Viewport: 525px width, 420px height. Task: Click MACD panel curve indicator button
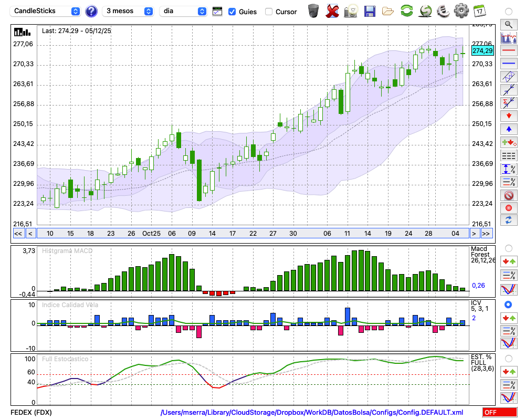509,289
